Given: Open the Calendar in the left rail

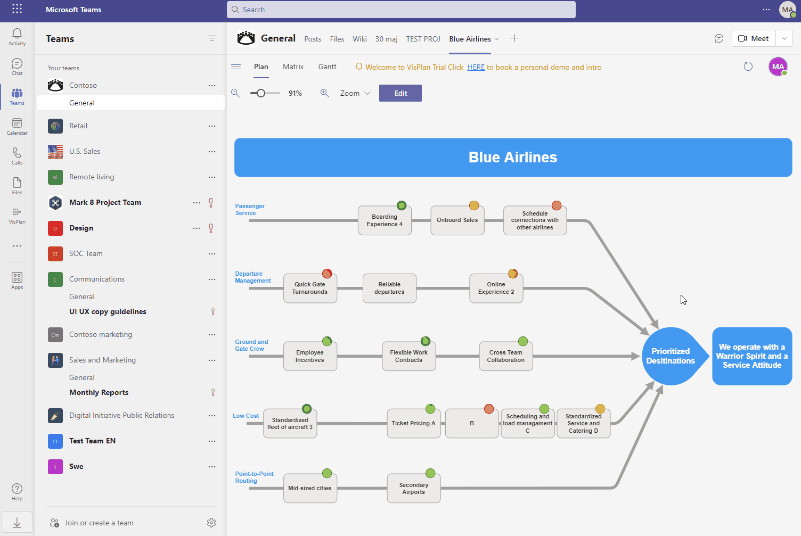Looking at the screenshot, I should click(17, 126).
